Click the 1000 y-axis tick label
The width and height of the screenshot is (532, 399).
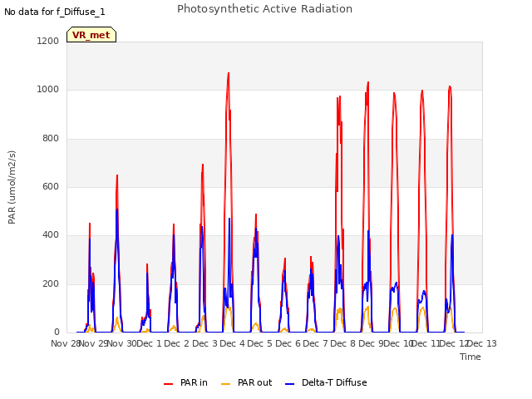(48, 90)
